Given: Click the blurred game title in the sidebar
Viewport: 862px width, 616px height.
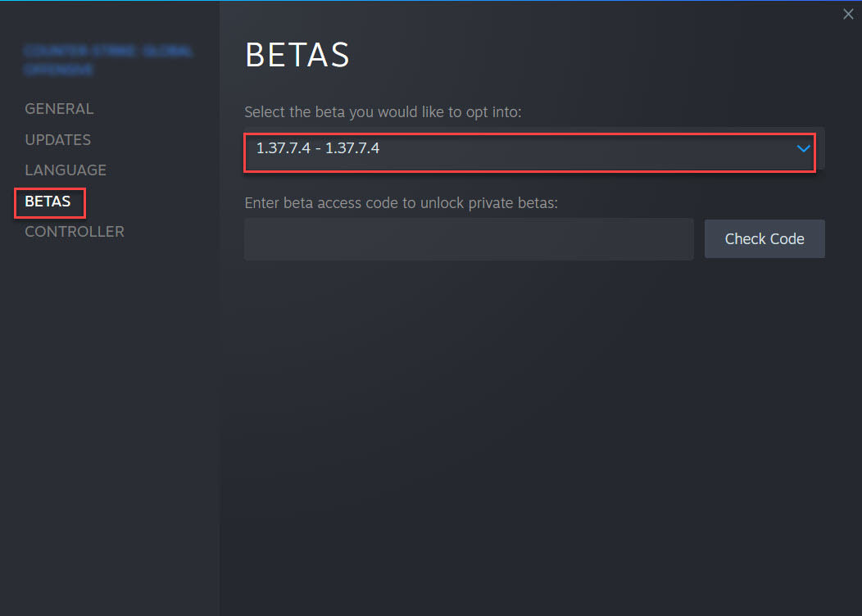Looking at the screenshot, I should (x=108, y=61).
